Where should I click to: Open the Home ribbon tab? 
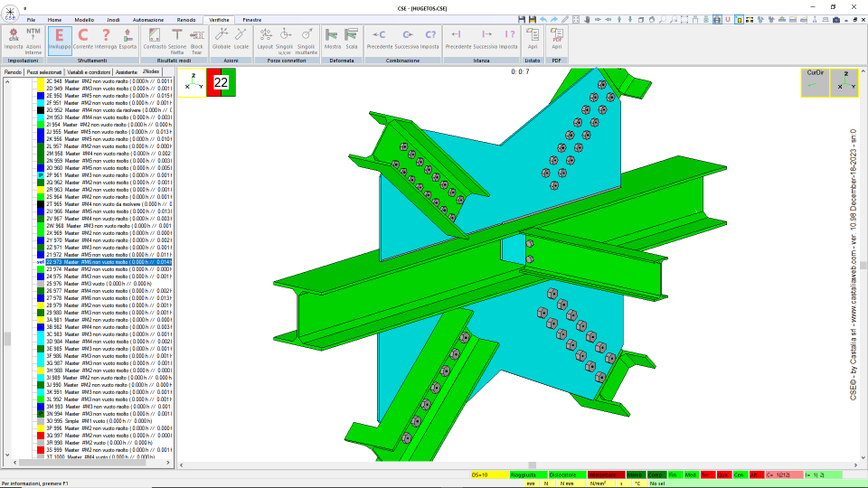click(x=54, y=20)
